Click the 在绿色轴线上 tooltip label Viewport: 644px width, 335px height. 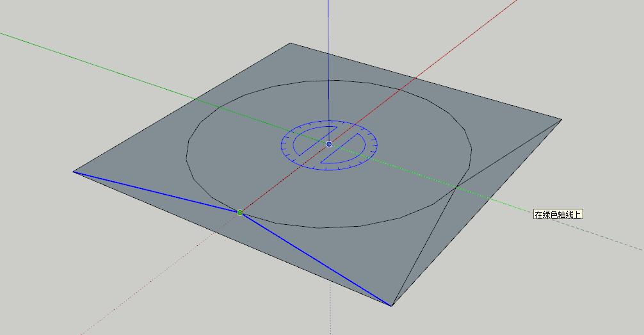click(558, 215)
